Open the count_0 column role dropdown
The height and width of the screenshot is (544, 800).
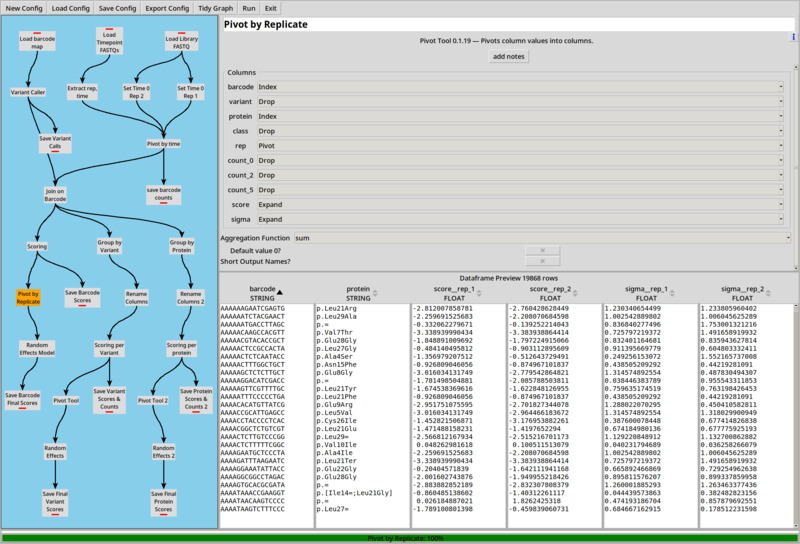click(520, 160)
